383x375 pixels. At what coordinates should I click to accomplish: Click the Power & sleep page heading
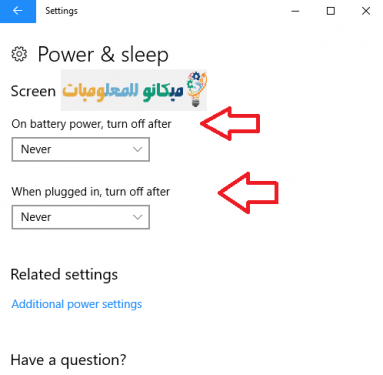[103, 54]
